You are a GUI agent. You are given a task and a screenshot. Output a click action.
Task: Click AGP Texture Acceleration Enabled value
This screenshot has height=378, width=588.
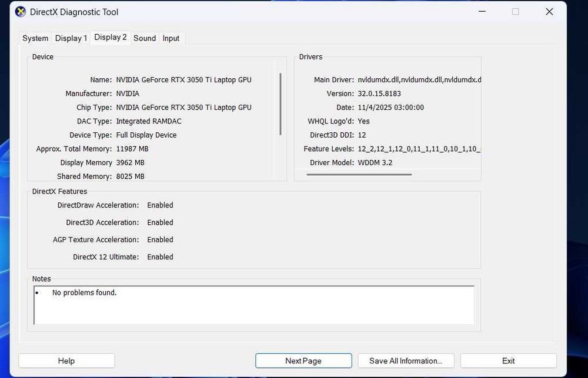coord(160,240)
